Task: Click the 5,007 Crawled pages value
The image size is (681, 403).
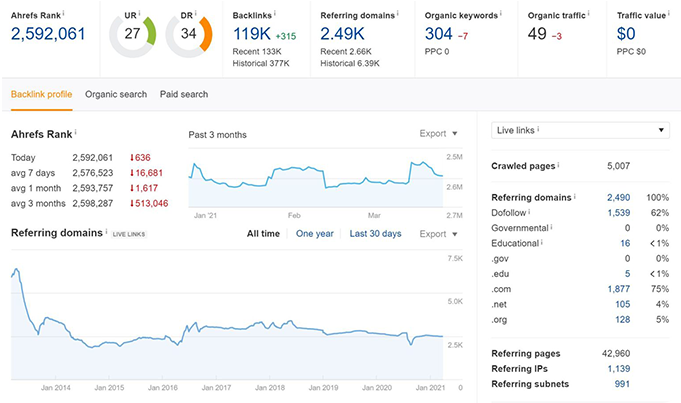Action: [x=618, y=166]
